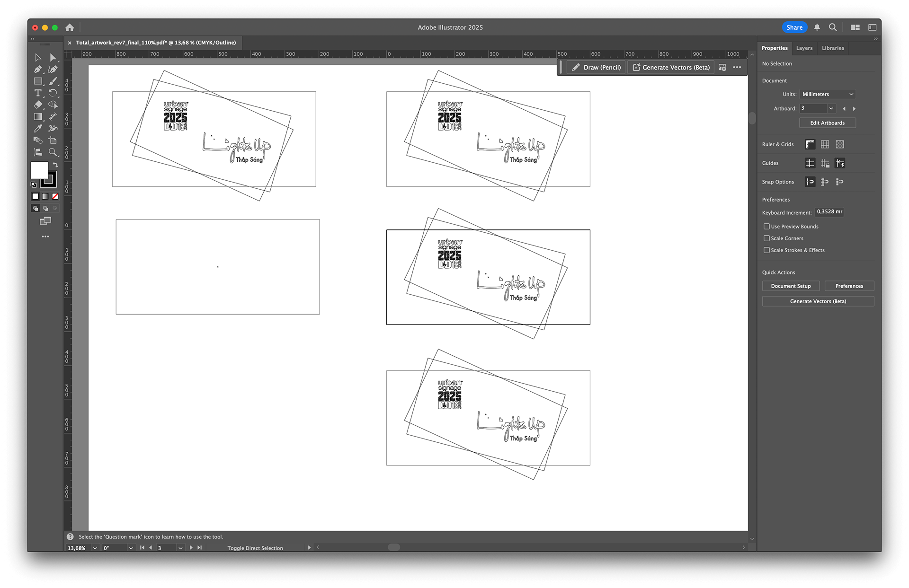909x588 pixels.
Task: Toggle Snap to Point option
Action: point(810,182)
